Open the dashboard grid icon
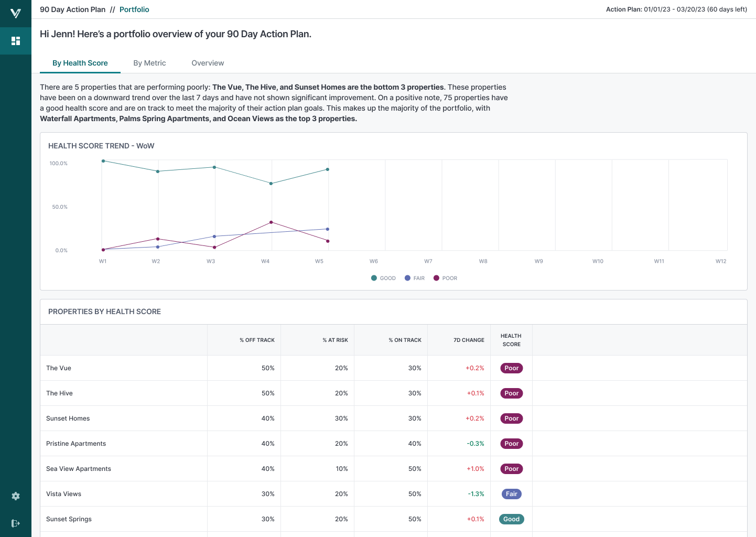756x537 pixels. (16, 41)
